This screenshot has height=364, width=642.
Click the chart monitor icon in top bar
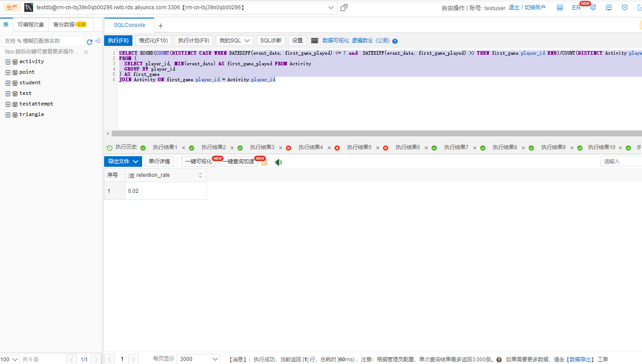(x=609, y=8)
